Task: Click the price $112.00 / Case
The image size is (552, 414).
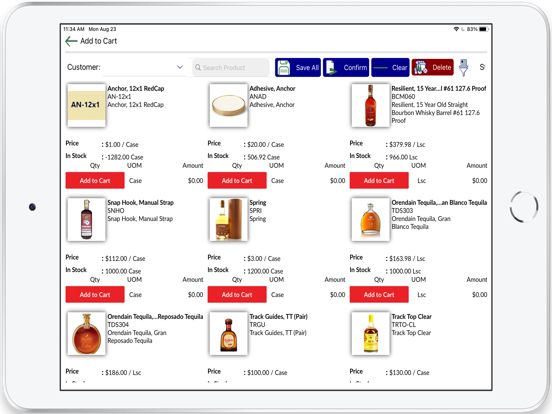Action: (x=125, y=258)
